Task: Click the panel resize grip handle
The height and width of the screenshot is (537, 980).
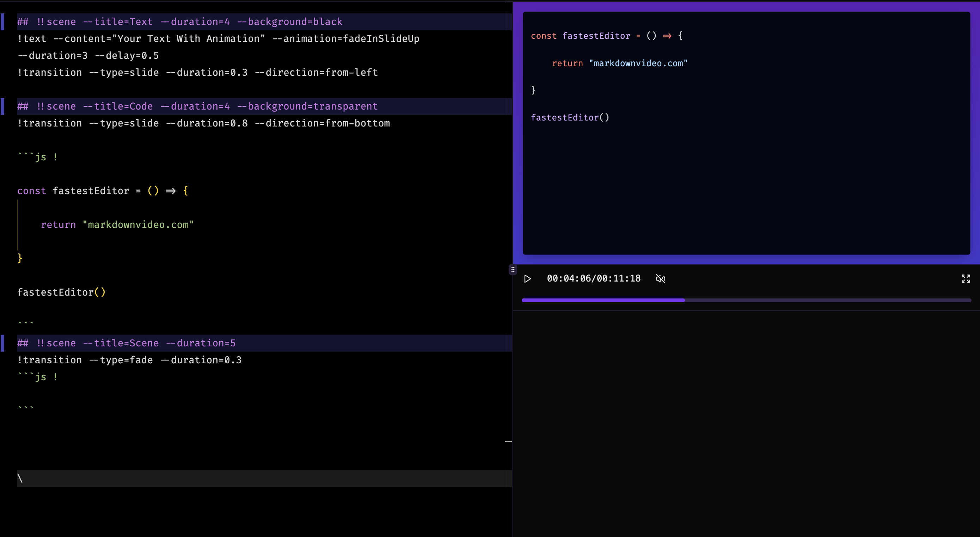Action: (513, 270)
